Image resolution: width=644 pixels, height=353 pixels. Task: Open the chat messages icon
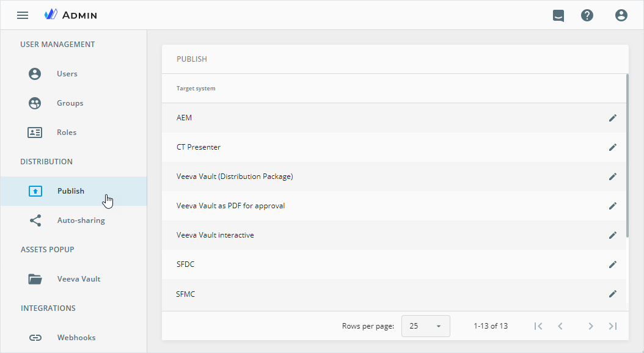click(x=558, y=16)
